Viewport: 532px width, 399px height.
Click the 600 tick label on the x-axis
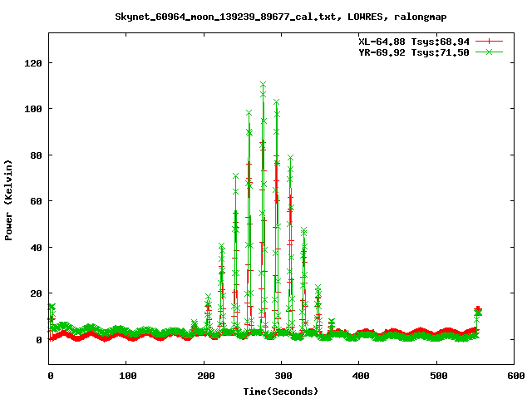click(x=514, y=377)
